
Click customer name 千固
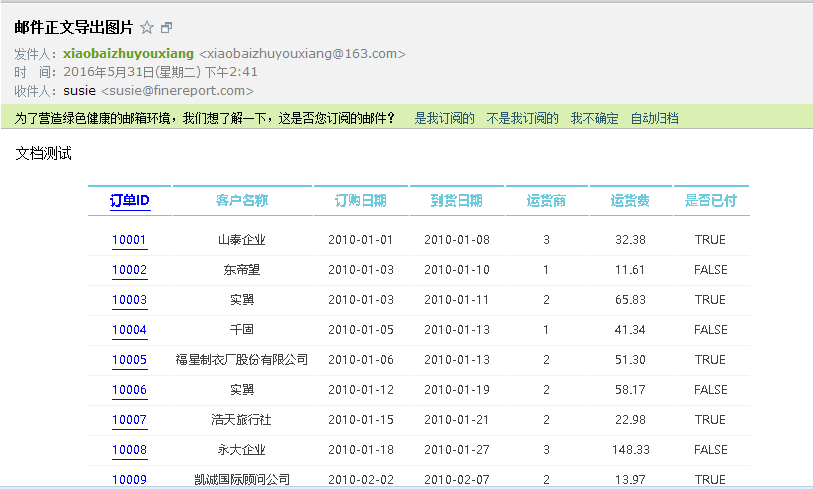(x=242, y=330)
